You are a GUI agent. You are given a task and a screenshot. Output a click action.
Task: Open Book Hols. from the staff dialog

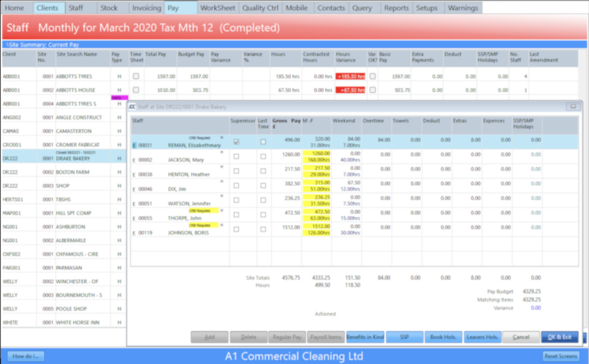pyautogui.click(x=443, y=337)
